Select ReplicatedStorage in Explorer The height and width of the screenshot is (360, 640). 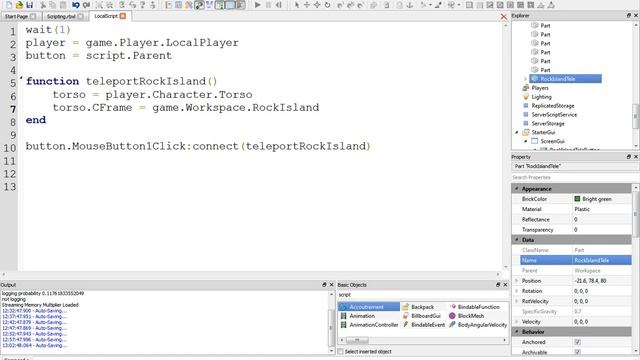(x=553, y=106)
